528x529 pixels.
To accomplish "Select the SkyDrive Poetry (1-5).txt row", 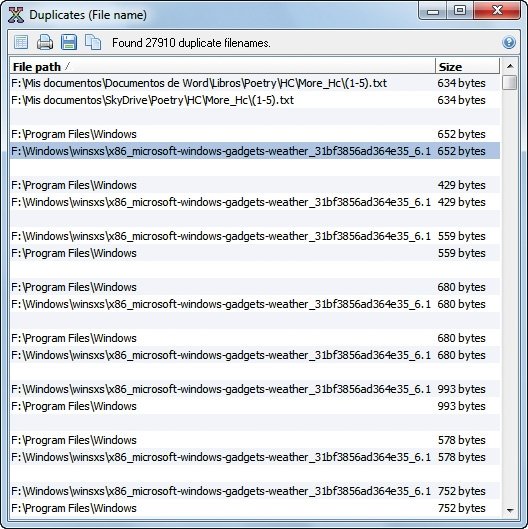I will tap(255, 100).
